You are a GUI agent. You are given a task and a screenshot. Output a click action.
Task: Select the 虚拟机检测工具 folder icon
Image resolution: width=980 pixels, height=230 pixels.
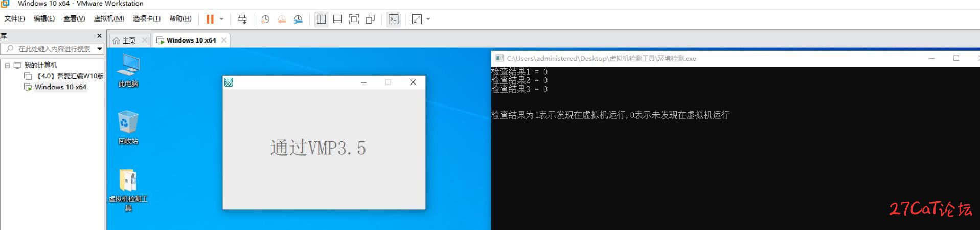tap(128, 190)
